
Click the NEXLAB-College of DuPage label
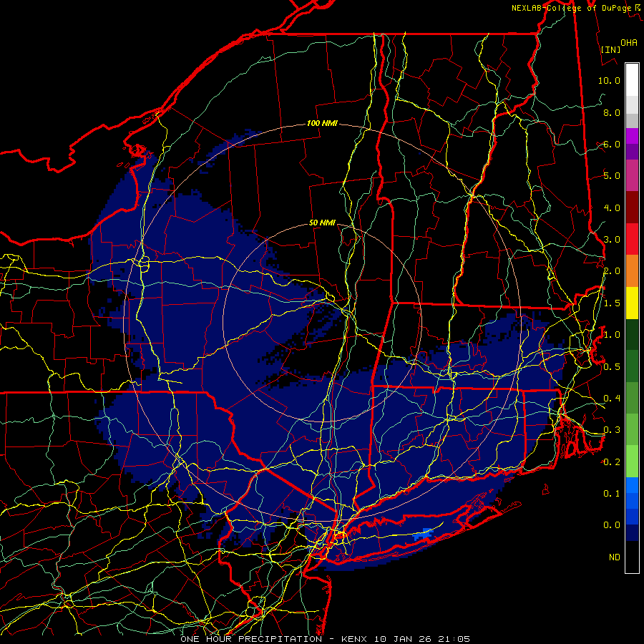point(571,8)
